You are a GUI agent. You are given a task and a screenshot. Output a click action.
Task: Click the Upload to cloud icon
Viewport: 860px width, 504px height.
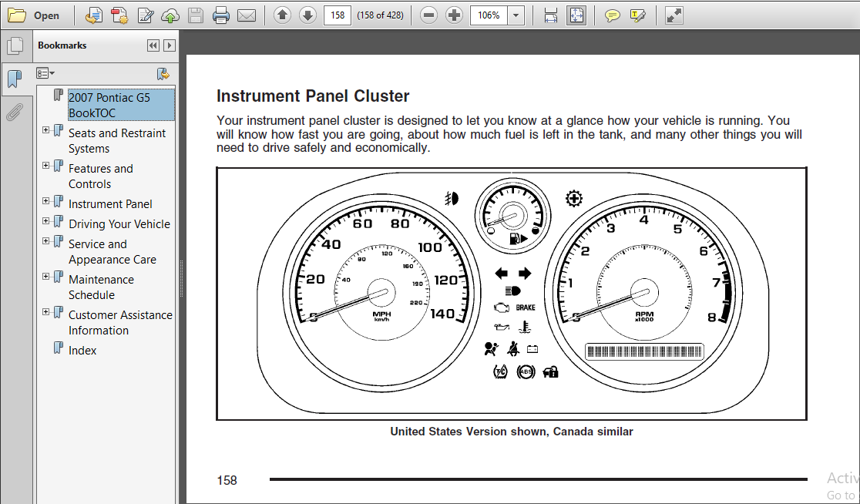170,15
